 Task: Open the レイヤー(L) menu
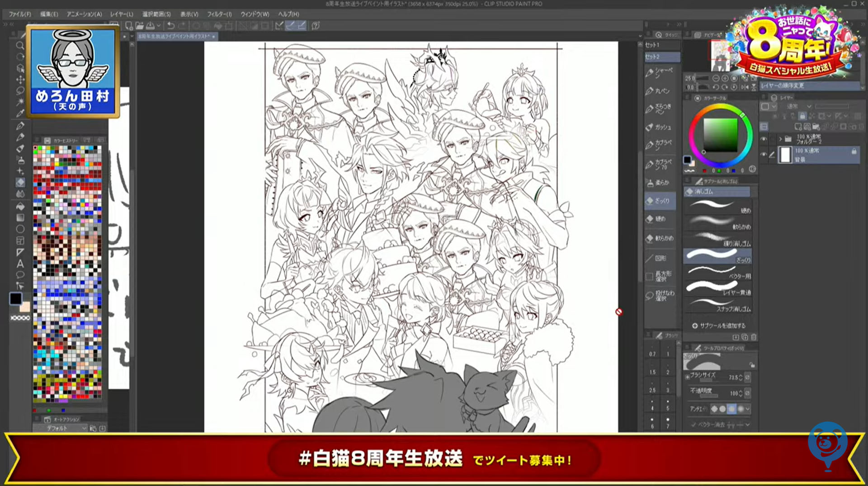(122, 14)
